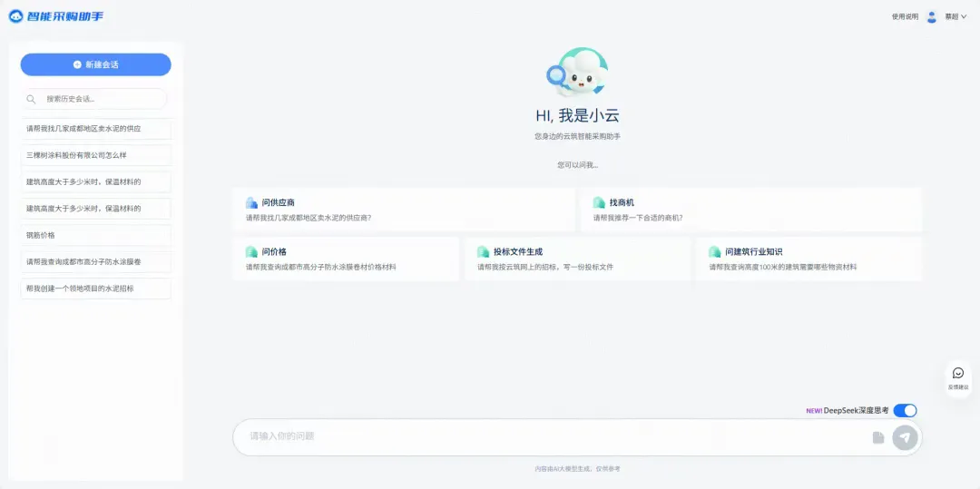Click the user profile avatar icon

(x=931, y=16)
